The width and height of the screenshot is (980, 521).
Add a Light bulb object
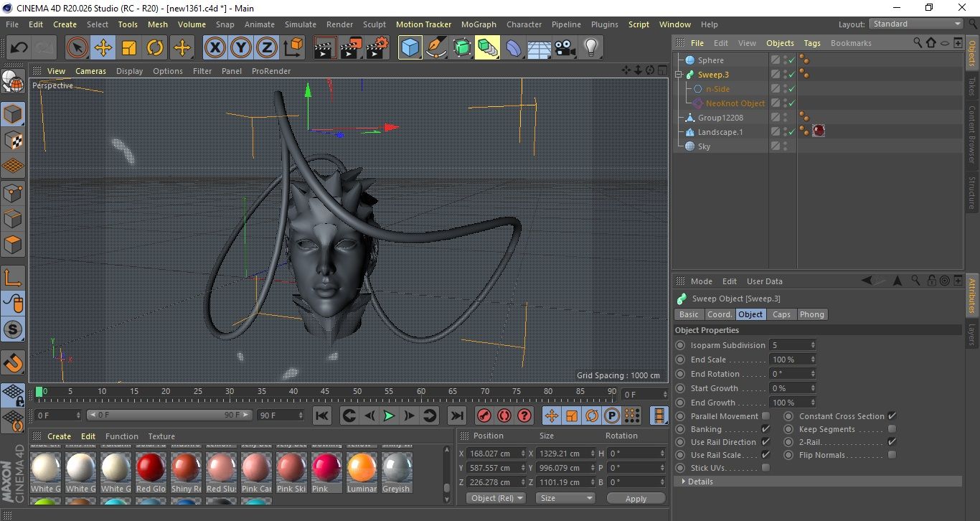tap(590, 48)
